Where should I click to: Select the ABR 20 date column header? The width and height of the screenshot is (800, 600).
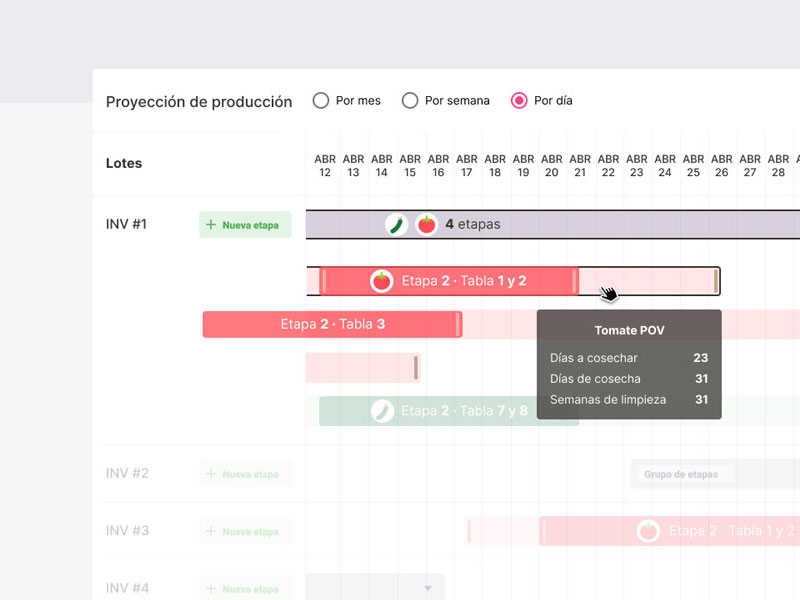(x=551, y=165)
